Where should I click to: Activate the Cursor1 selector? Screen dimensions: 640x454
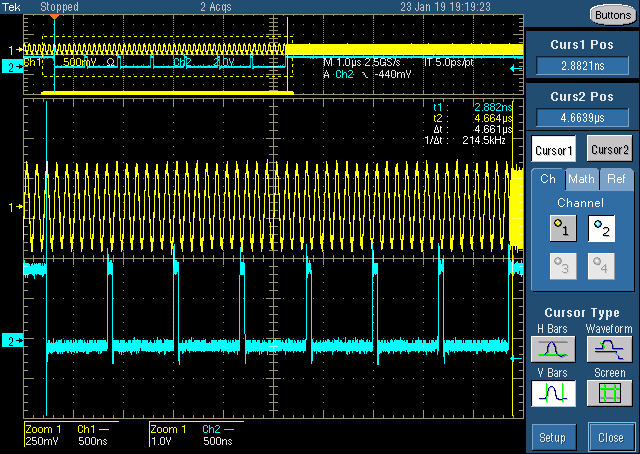point(554,148)
